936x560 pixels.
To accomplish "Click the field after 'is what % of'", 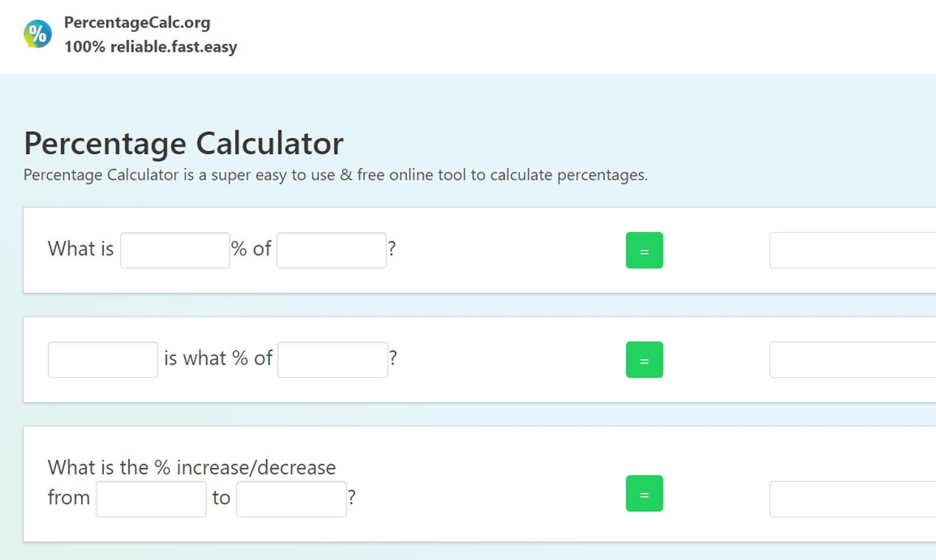I will pyautogui.click(x=332, y=359).
